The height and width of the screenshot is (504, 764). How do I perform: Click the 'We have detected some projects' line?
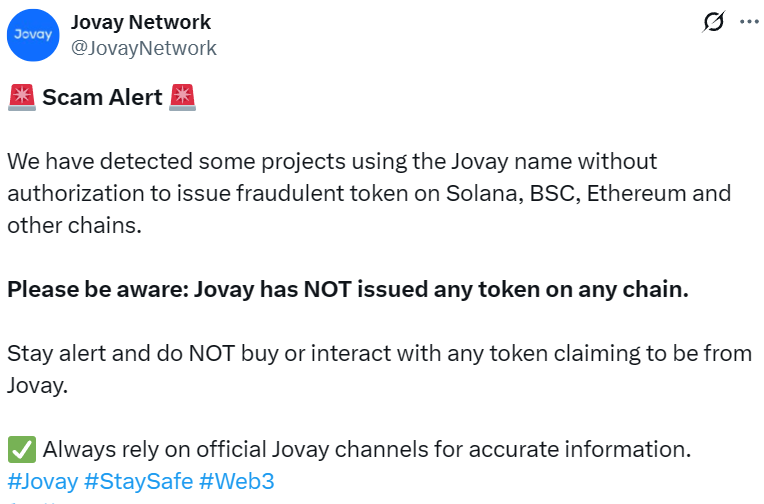[x=332, y=162]
